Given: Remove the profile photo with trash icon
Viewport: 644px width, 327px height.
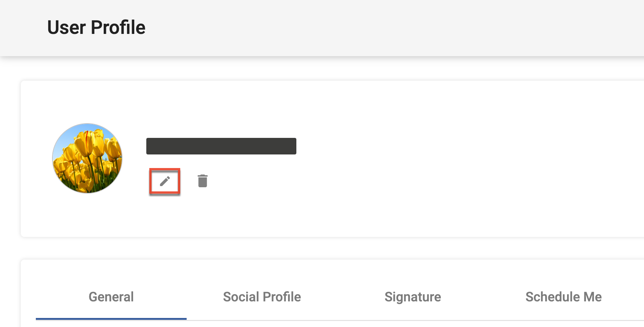Looking at the screenshot, I should coord(202,181).
